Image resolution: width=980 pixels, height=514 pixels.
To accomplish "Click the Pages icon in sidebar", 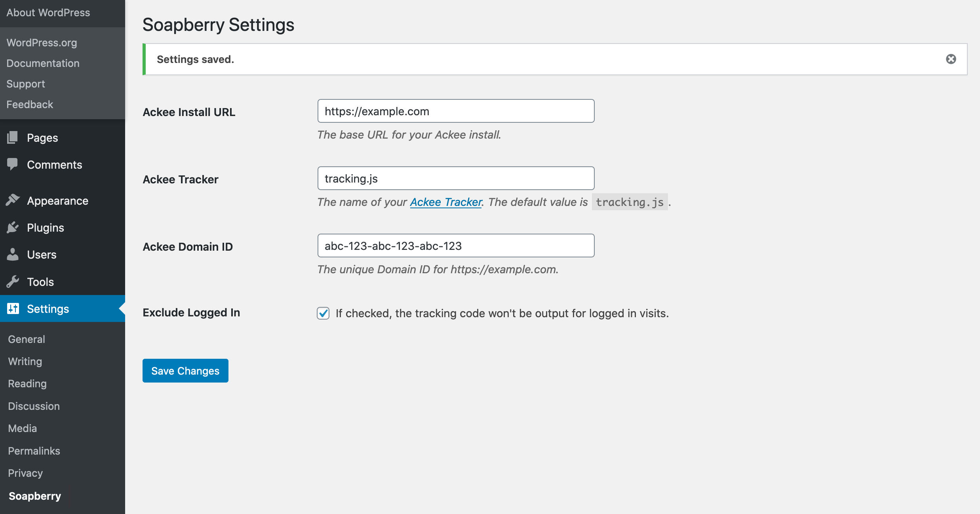I will click(x=13, y=137).
